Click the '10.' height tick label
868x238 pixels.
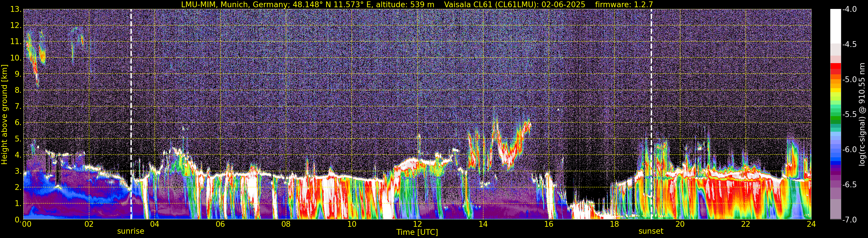[16, 58]
